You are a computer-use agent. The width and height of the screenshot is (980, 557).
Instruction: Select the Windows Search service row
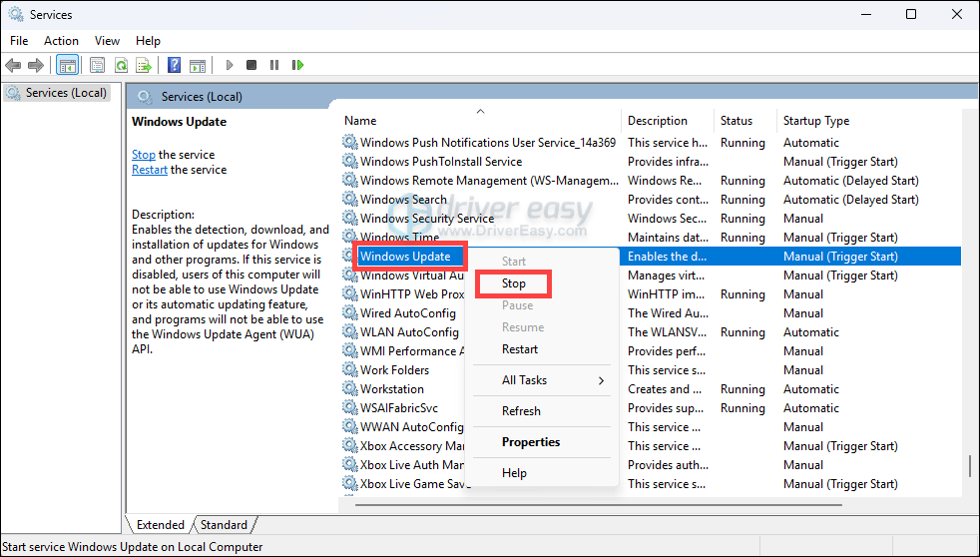click(403, 200)
